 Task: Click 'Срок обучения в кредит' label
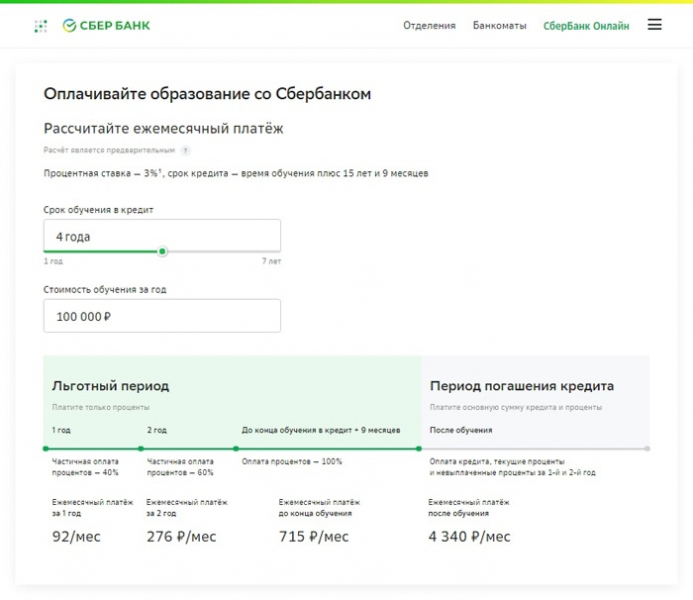pos(98,210)
